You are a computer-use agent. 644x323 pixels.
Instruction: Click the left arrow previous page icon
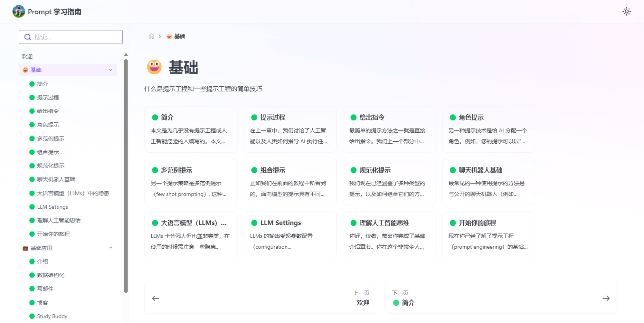tap(156, 299)
